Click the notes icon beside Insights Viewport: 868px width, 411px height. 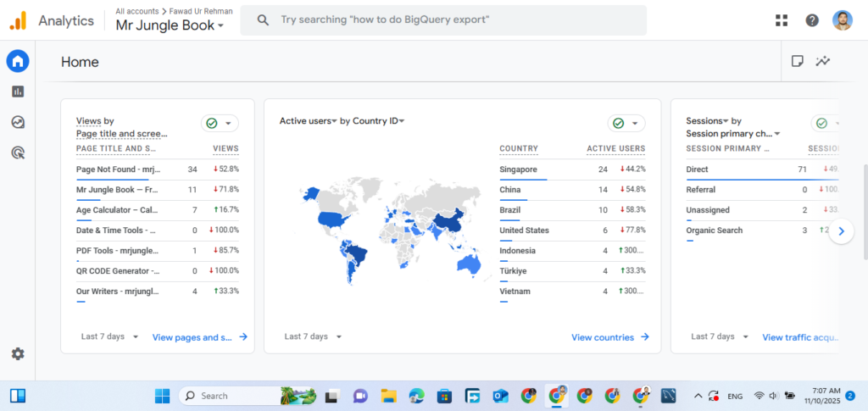click(x=797, y=61)
